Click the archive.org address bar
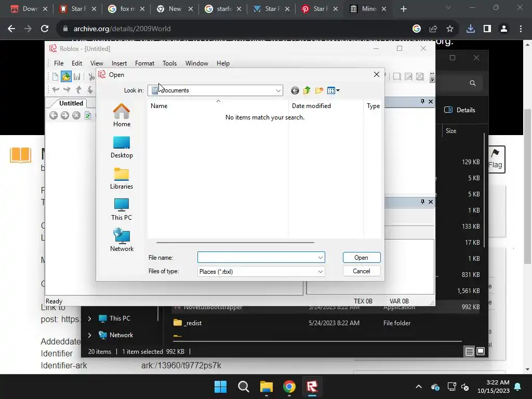The image size is (532, 399). click(234, 29)
